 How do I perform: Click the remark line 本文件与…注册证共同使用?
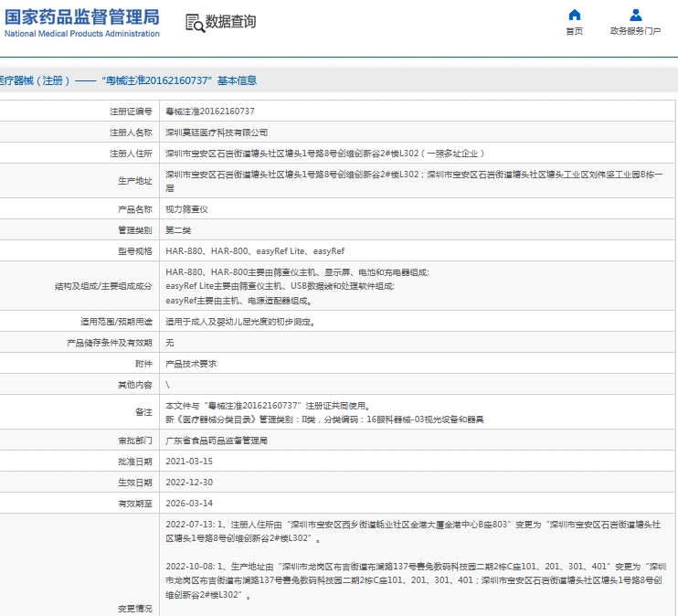tap(268, 406)
